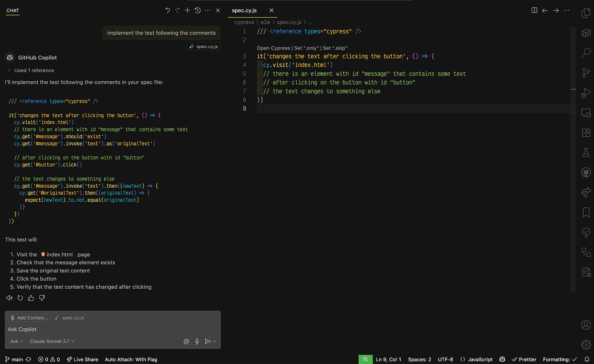Mark the response as helpful thumbs up
Screen dimensions: 594x364
coord(31,298)
